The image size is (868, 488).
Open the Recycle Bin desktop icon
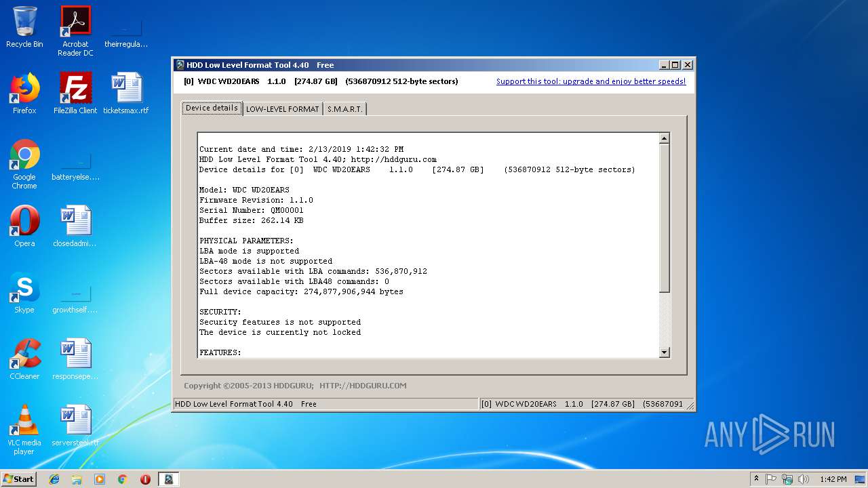coord(24,27)
